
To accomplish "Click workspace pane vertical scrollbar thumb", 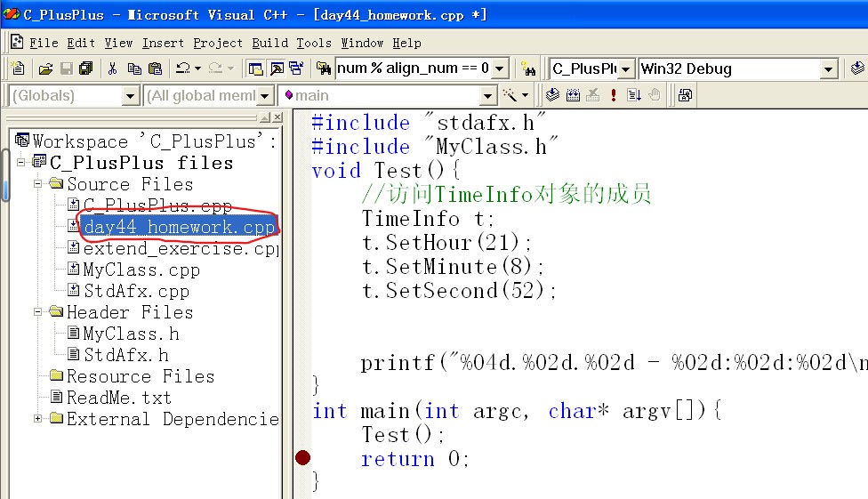I will pyautogui.click(x=5, y=175).
